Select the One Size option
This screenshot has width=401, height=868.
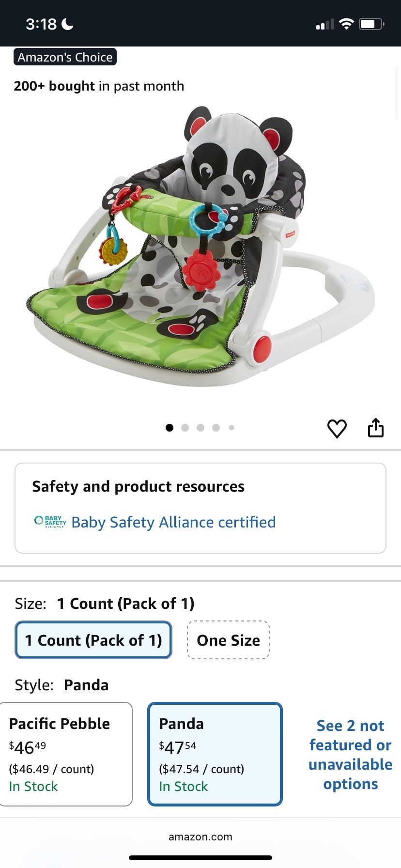(x=228, y=640)
